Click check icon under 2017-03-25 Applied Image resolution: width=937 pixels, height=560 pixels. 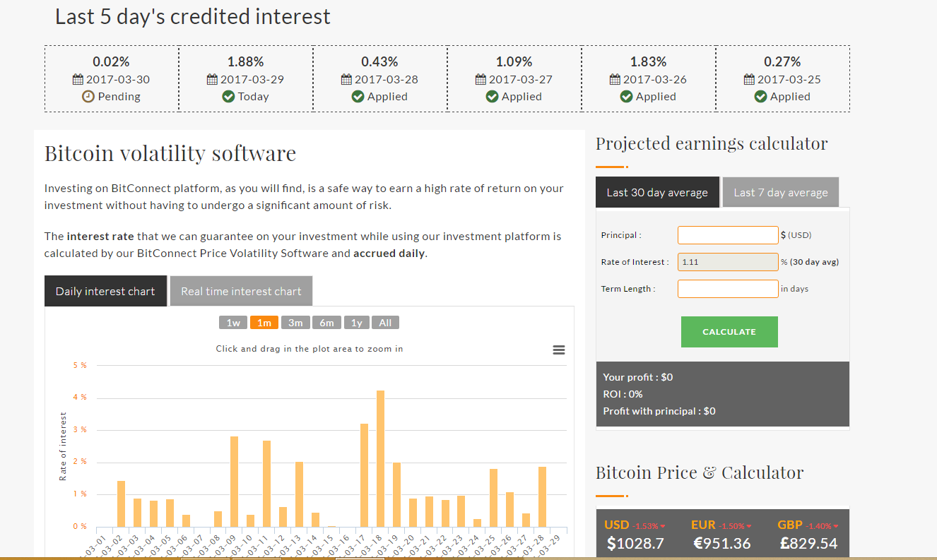(x=760, y=96)
